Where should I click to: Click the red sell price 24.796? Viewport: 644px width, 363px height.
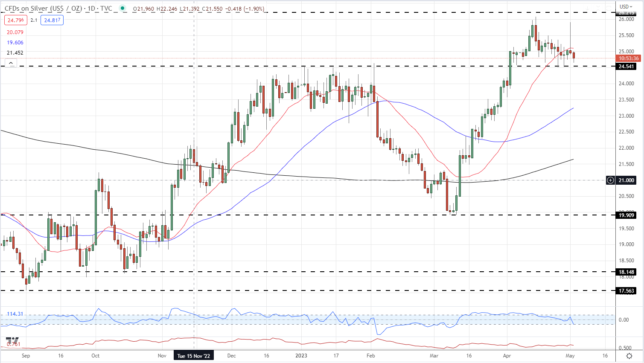(x=16, y=20)
